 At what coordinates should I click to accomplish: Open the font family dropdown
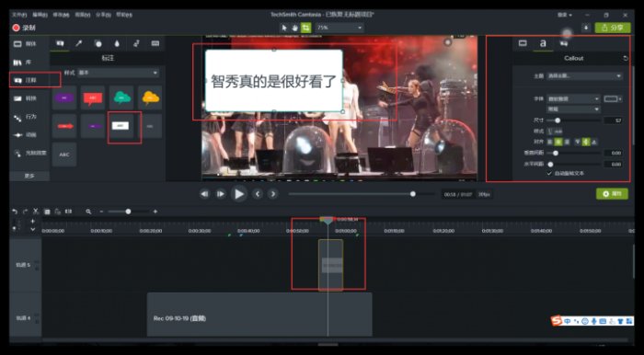(573, 99)
